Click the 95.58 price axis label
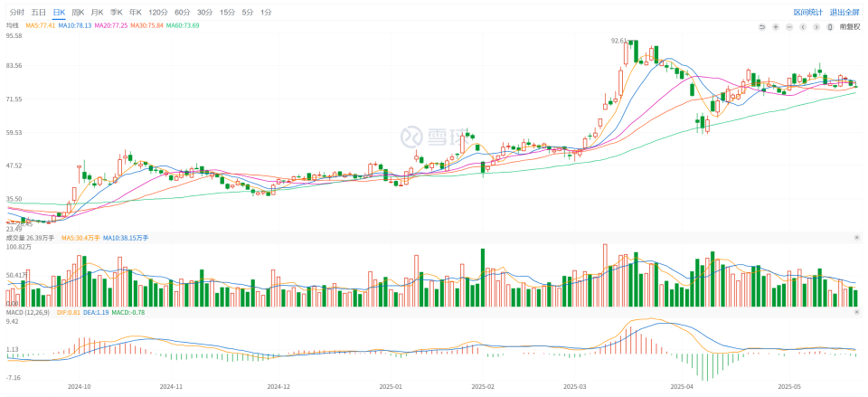The width and height of the screenshot is (868, 397). coord(14,36)
